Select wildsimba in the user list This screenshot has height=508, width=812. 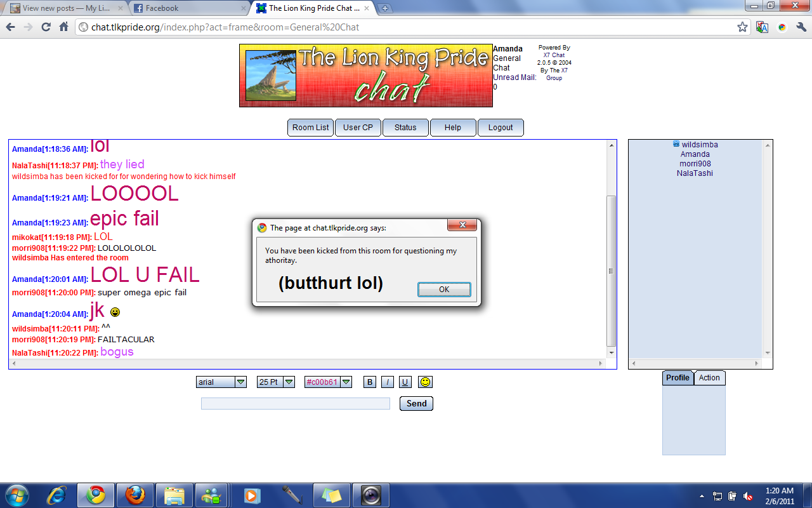[700, 145]
